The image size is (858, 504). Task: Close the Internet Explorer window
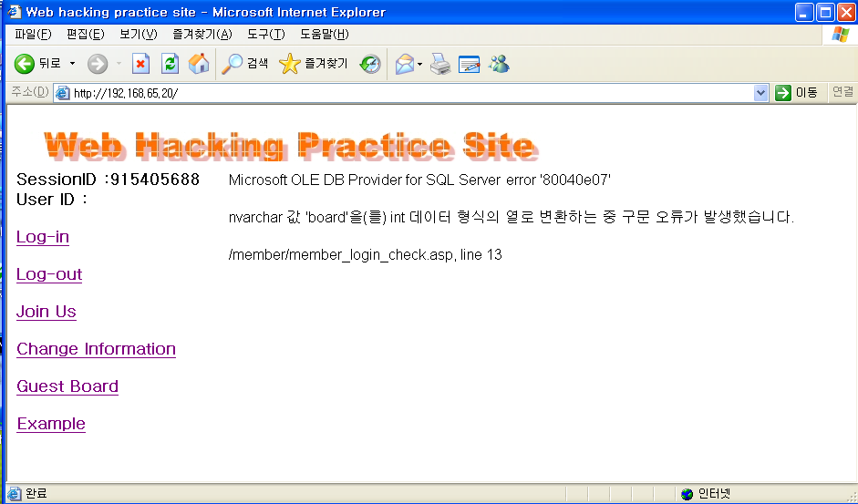click(x=846, y=13)
